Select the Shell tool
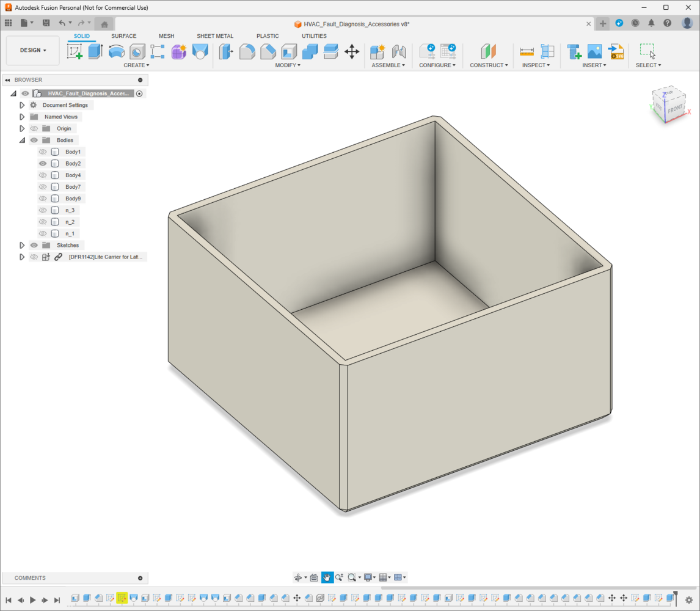This screenshot has height=611, width=700. click(x=289, y=51)
